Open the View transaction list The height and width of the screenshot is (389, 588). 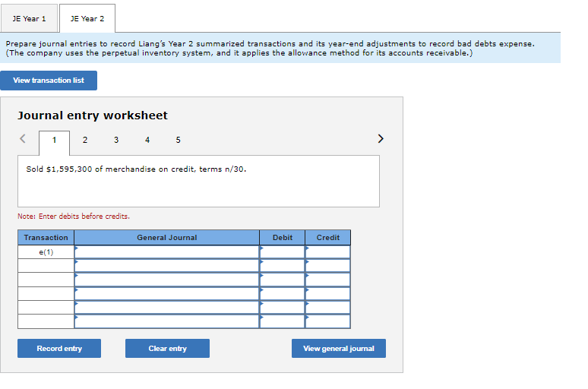(x=49, y=81)
